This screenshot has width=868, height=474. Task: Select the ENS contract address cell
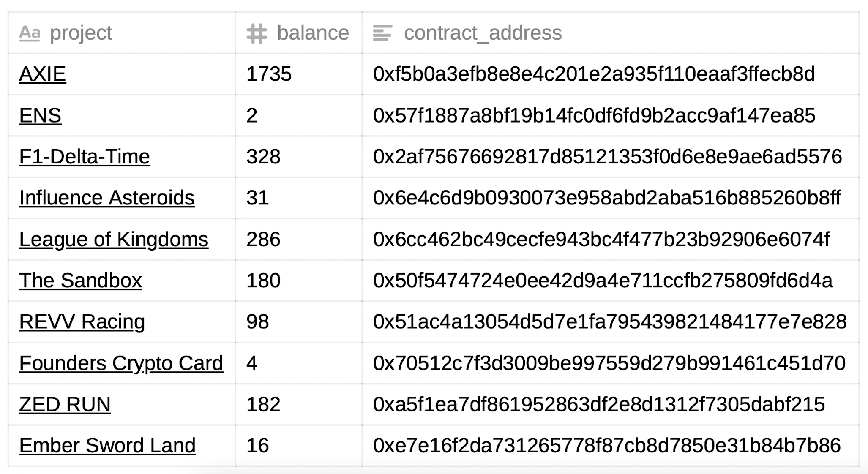[x=611, y=116]
